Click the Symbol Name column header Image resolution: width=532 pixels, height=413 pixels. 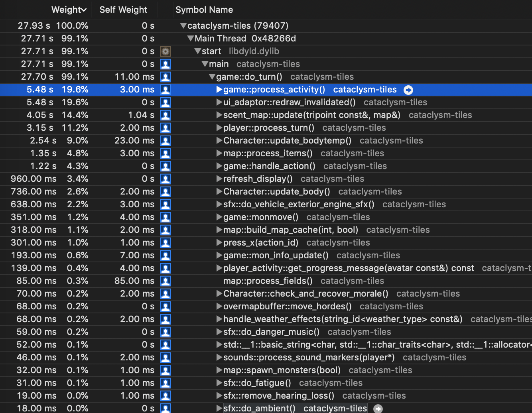tap(204, 10)
